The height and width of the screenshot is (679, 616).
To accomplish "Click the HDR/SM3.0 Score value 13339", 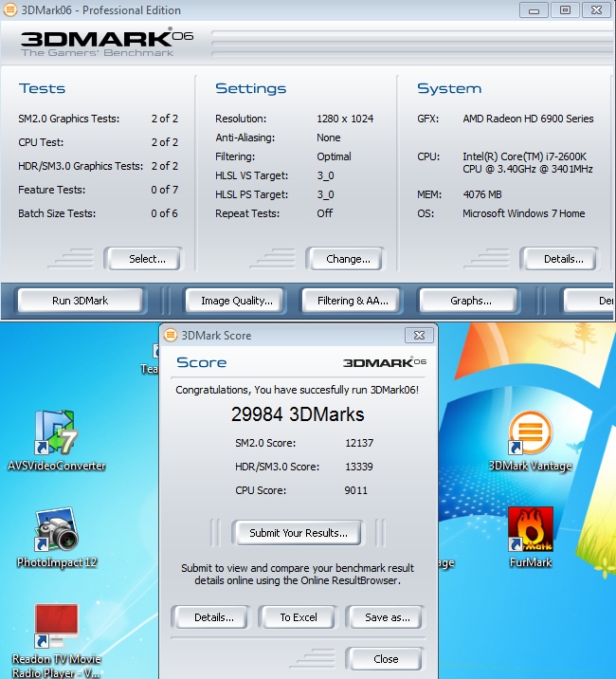I will pyautogui.click(x=359, y=467).
